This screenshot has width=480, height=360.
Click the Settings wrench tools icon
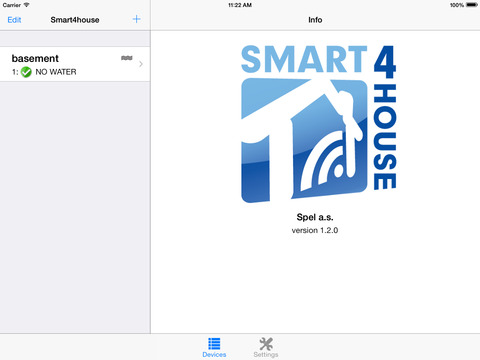pos(266,344)
